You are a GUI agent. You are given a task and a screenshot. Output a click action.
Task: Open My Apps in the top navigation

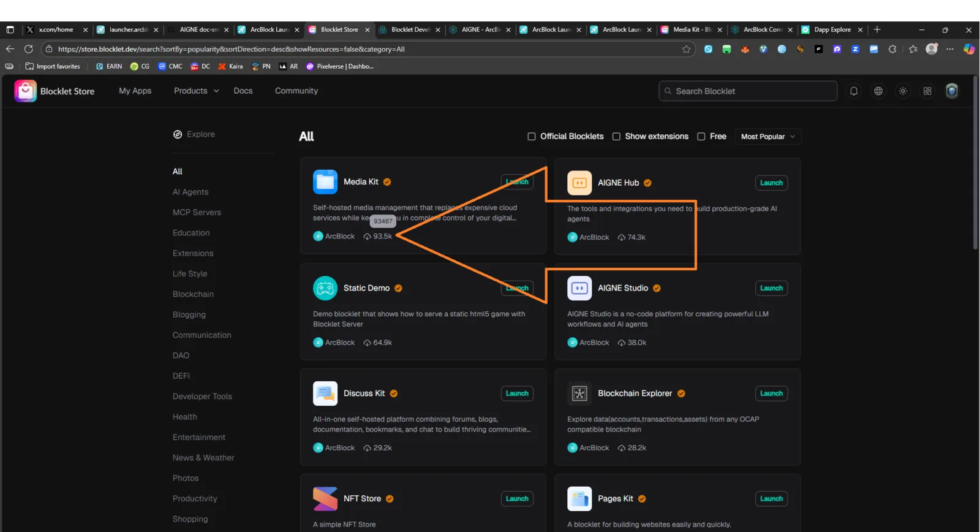[135, 91]
